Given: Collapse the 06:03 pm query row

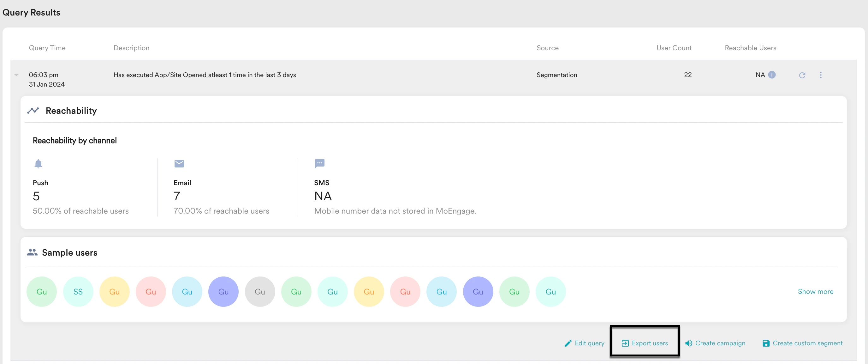Looking at the screenshot, I should [x=16, y=75].
